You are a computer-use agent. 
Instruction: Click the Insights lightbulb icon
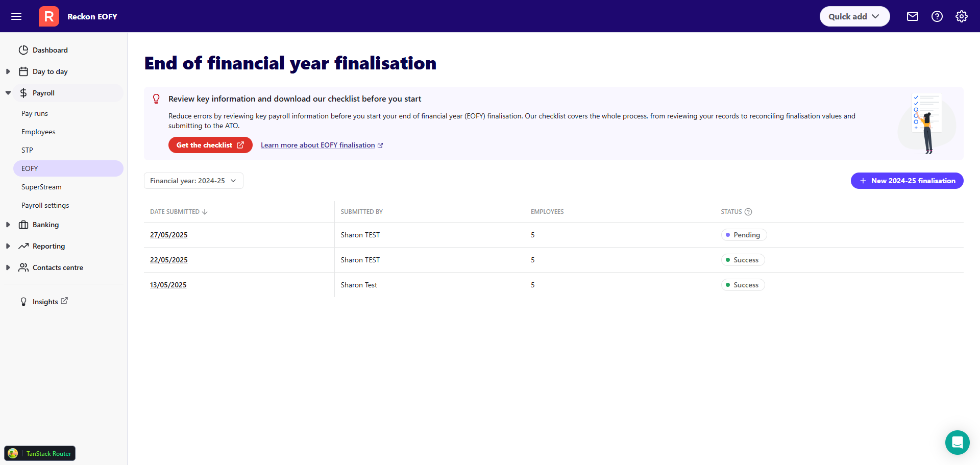[x=23, y=302]
